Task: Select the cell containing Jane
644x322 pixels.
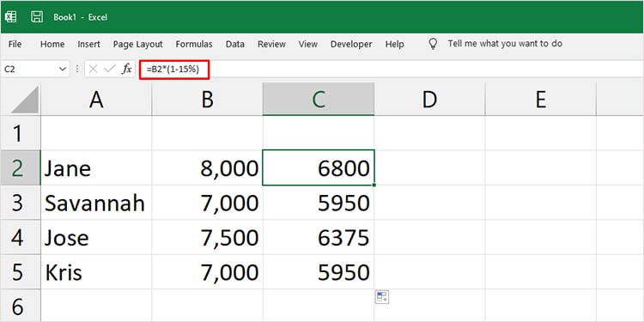Action: [96, 167]
